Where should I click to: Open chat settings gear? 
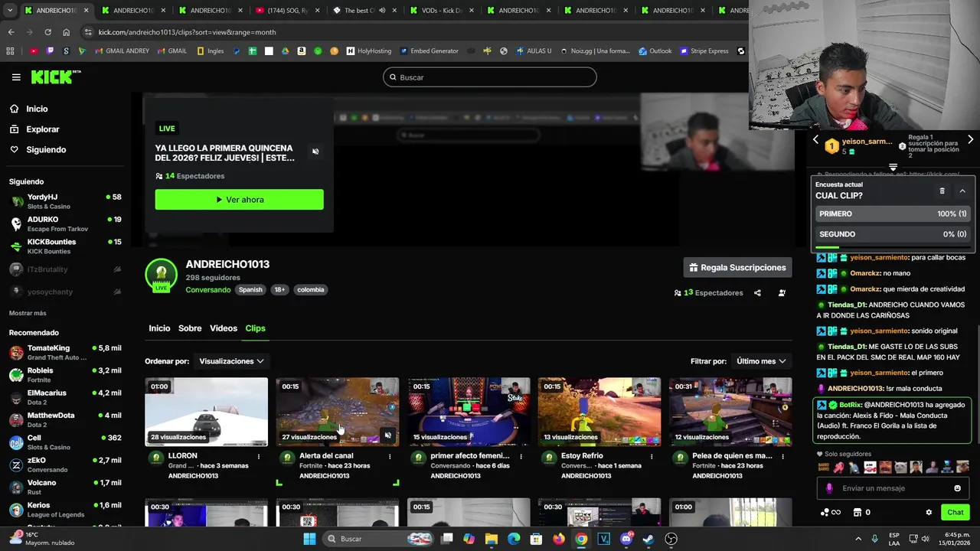(x=929, y=513)
